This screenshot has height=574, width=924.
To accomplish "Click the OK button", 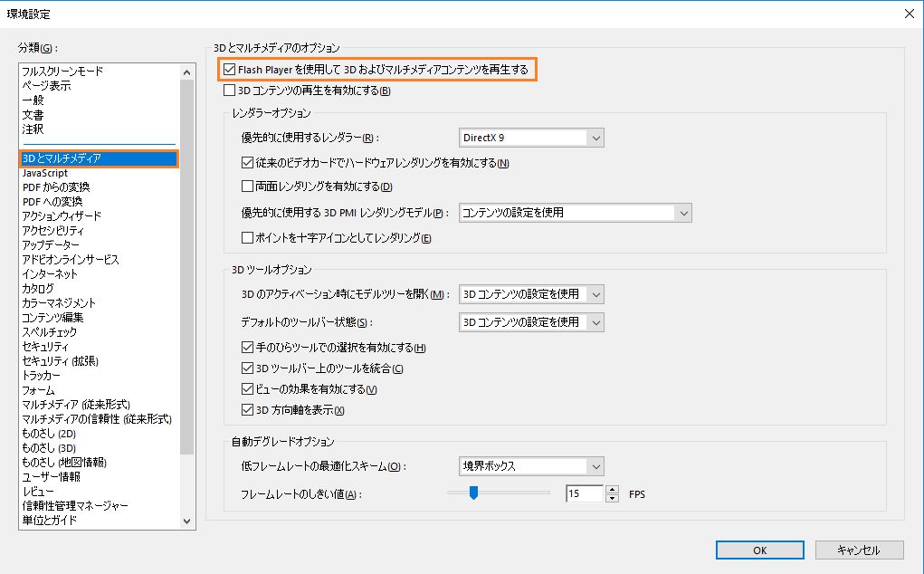I will 759,550.
